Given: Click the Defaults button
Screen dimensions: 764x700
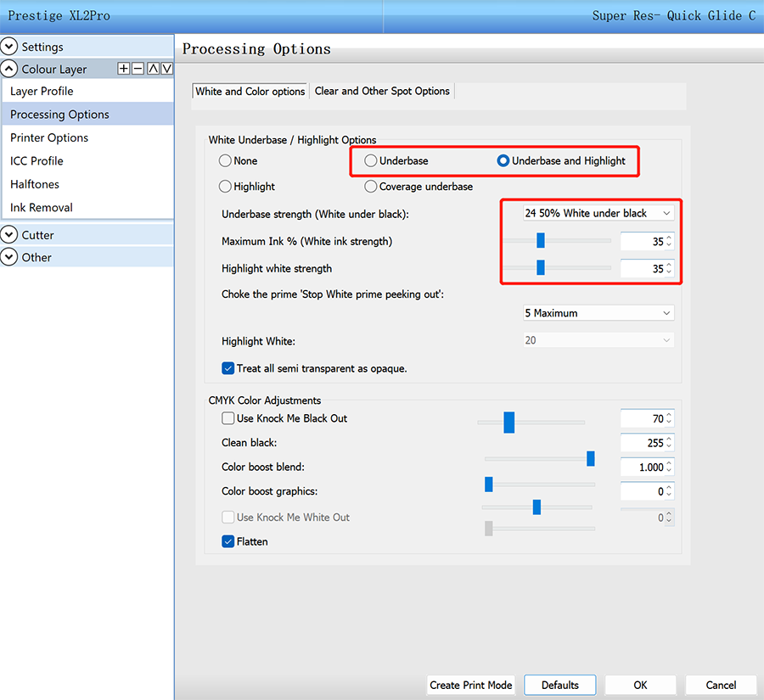Looking at the screenshot, I should pyautogui.click(x=560, y=685).
